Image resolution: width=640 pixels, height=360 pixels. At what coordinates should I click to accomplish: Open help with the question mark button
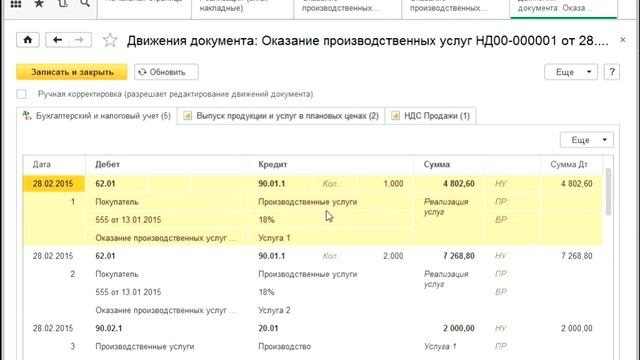point(612,72)
